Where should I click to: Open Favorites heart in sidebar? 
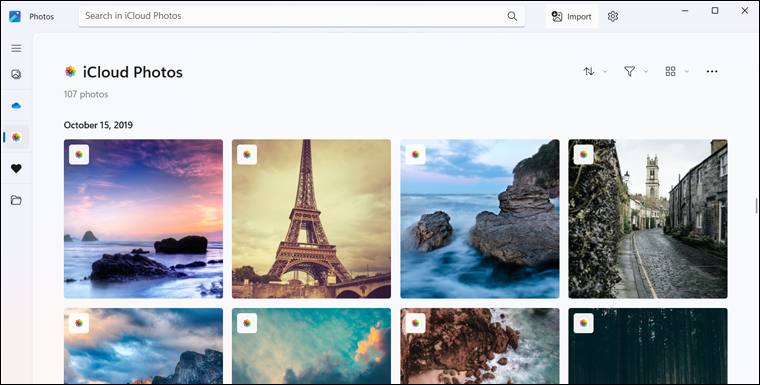click(16, 169)
